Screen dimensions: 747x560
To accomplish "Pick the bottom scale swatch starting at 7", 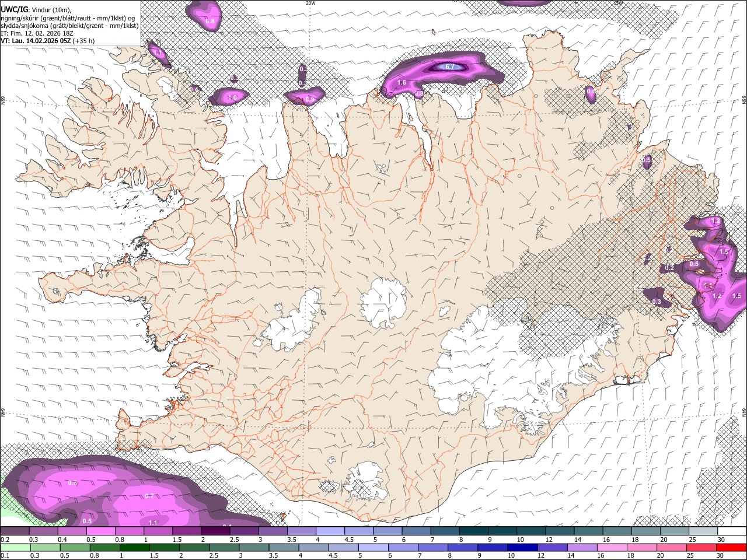I will point(434,548).
